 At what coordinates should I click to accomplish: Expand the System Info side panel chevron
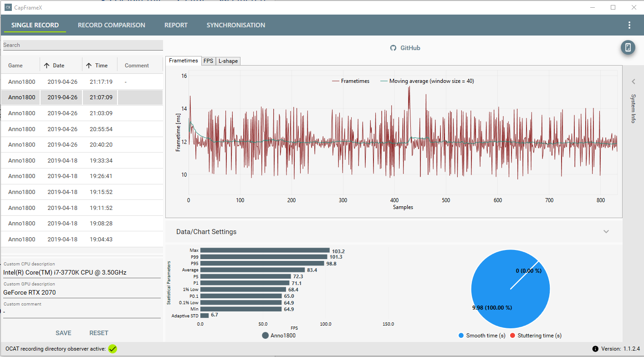pyautogui.click(x=633, y=82)
